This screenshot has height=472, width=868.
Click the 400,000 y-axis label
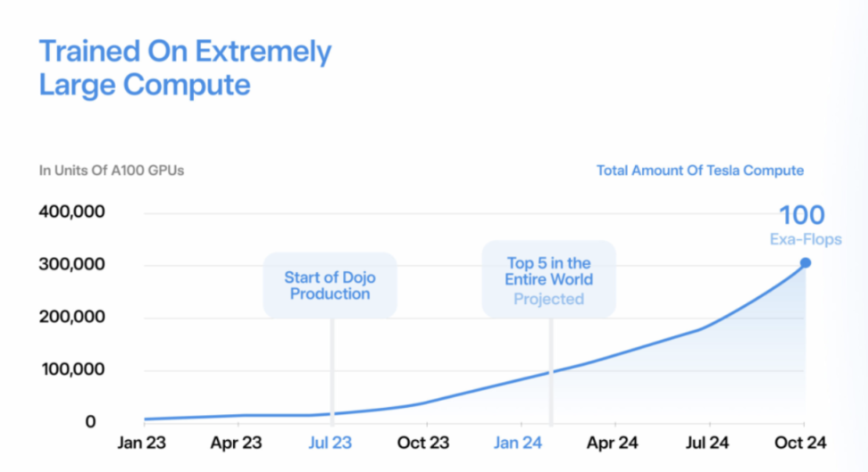pyautogui.click(x=72, y=211)
